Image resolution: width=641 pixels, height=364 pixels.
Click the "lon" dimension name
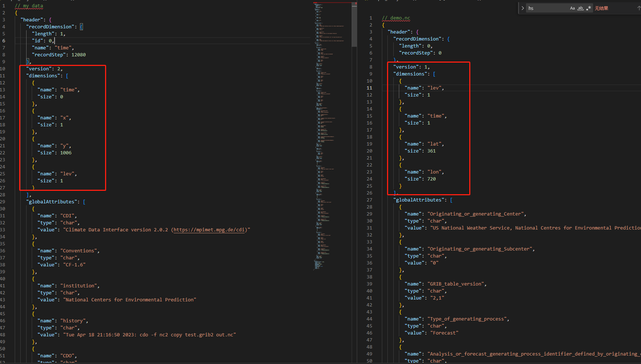[x=434, y=172]
